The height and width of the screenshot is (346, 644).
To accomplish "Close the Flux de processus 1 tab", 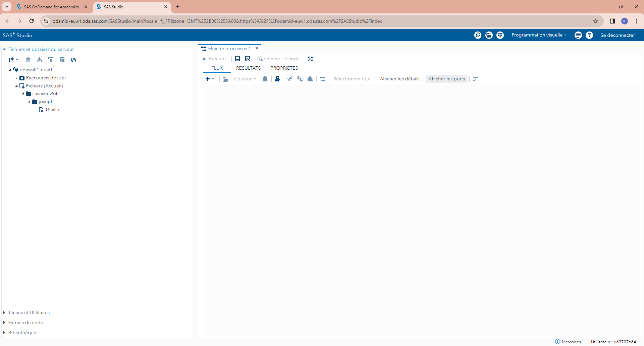I will point(257,48).
